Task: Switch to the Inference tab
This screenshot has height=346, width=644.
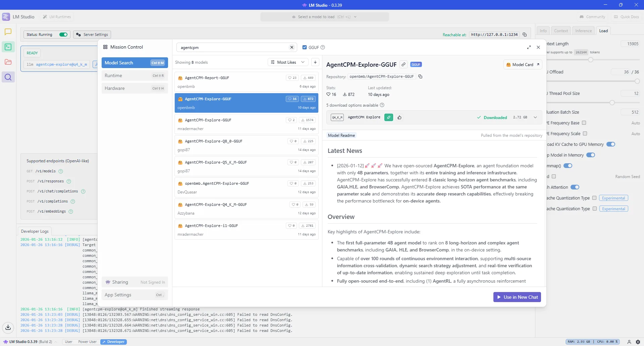Action: click(x=584, y=31)
